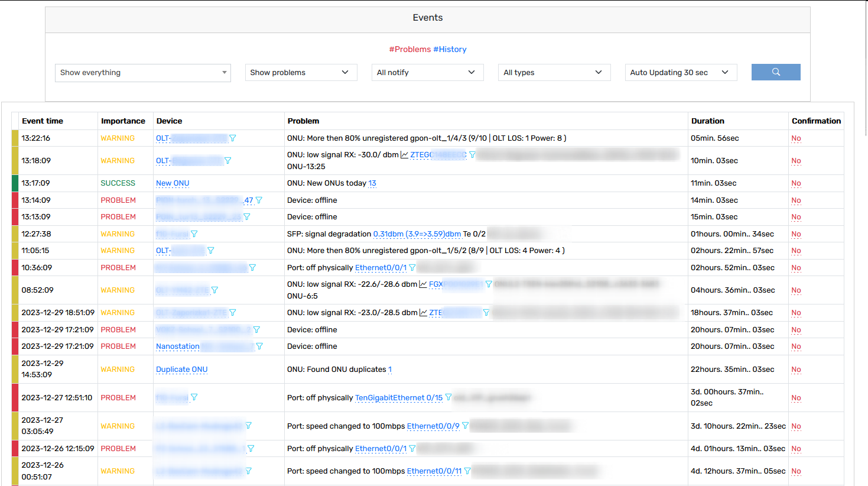
Task: Filter by Nanostation device icon
Action: coord(259,346)
